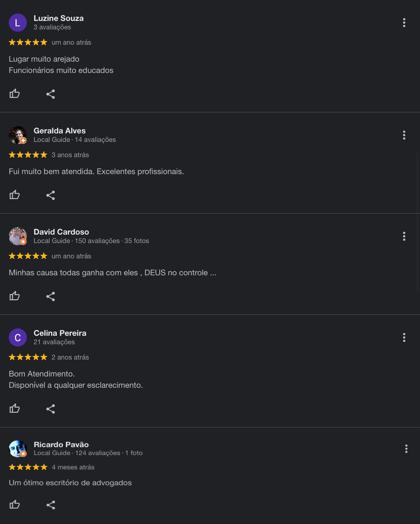Share Geralda Alves's review
The width and height of the screenshot is (420, 524).
pos(51,195)
